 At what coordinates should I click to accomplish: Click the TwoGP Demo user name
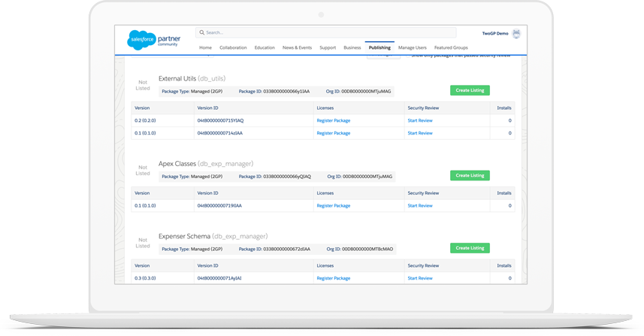(495, 34)
